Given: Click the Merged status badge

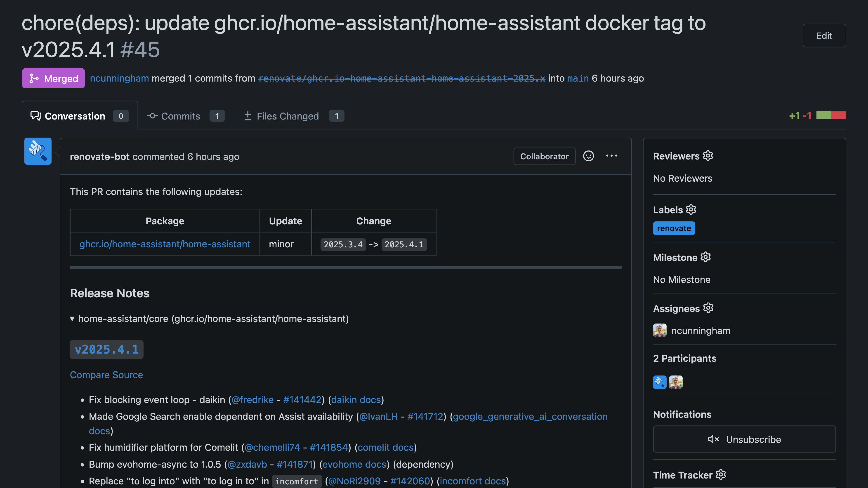Looking at the screenshot, I should [53, 78].
